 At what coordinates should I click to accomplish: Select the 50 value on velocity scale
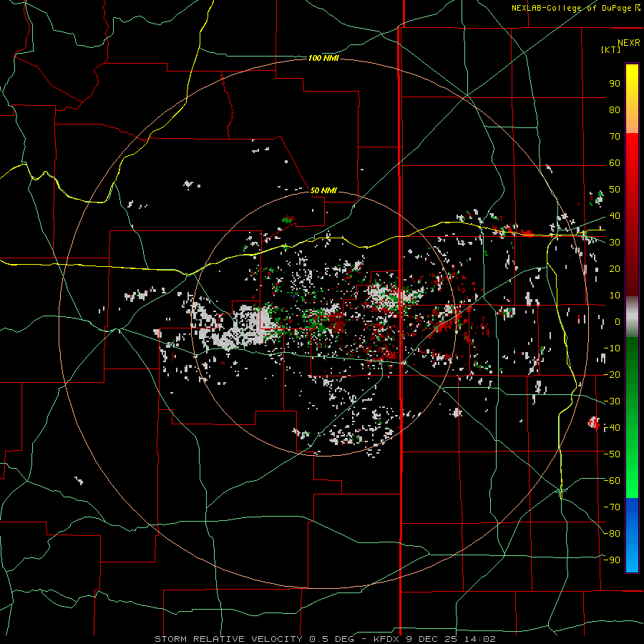click(615, 190)
